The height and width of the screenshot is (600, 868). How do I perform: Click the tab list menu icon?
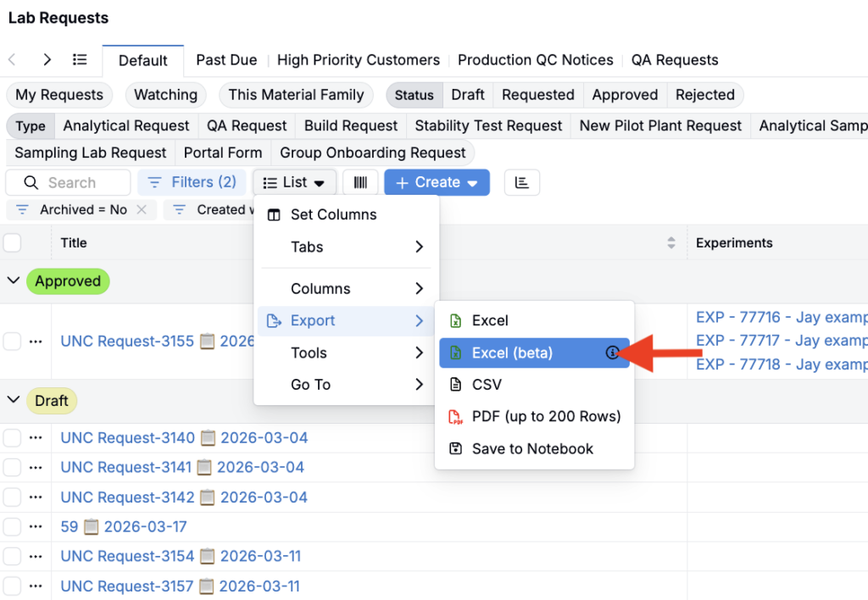(80, 60)
